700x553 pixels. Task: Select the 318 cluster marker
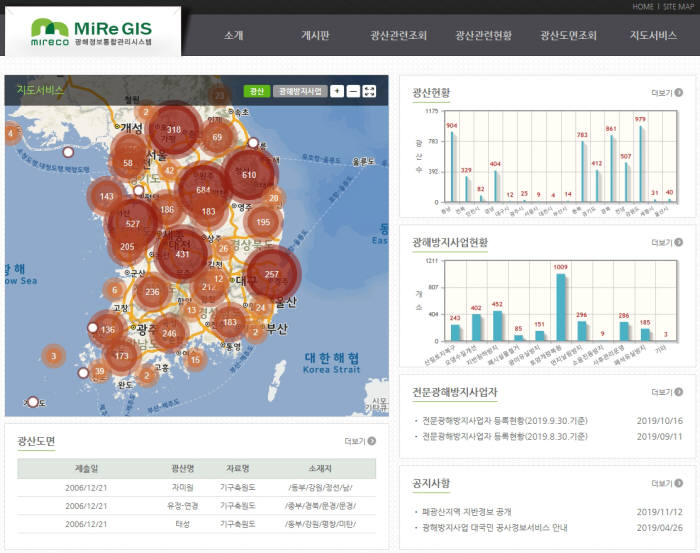pyautogui.click(x=174, y=129)
